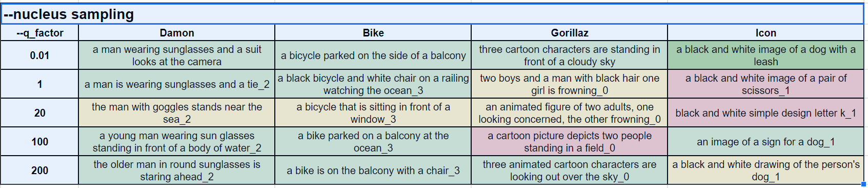868x188 pixels.
Task: Click the '--q_factor' header cell
Action: pyautogui.click(x=39, y=33)
